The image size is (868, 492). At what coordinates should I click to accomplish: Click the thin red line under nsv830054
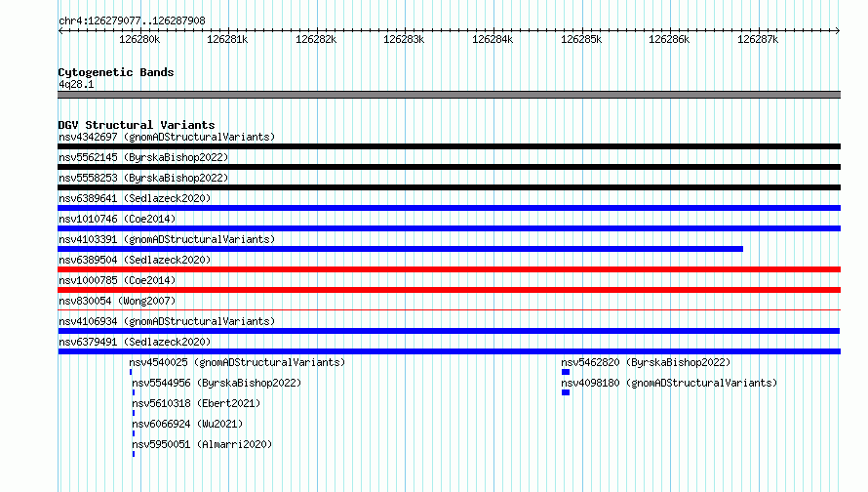pyautogui.click(x=449, y=309)
